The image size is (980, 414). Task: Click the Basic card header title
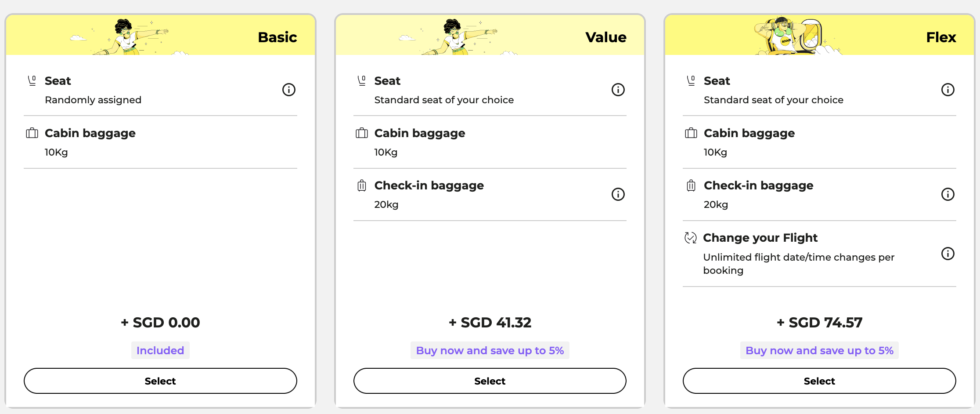click(277, 37)
